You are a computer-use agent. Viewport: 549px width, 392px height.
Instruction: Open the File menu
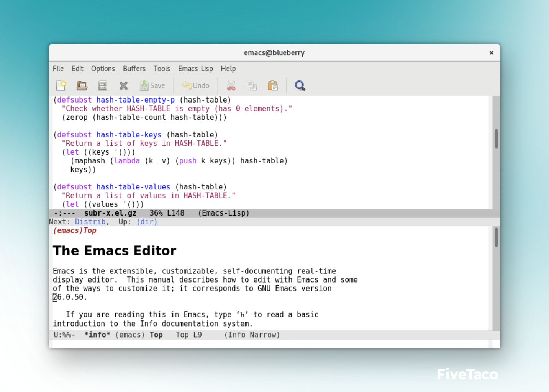58,69
